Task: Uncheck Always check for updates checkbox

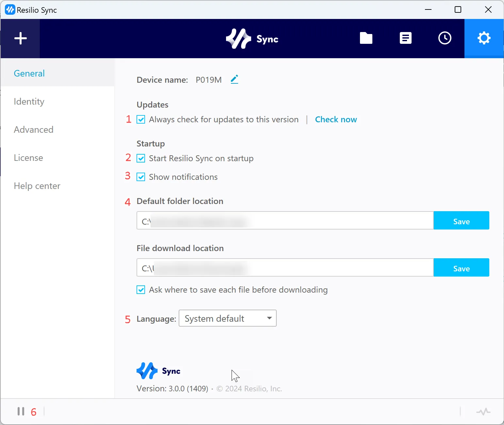Action: pyautogui.click(x=141, y=120)
